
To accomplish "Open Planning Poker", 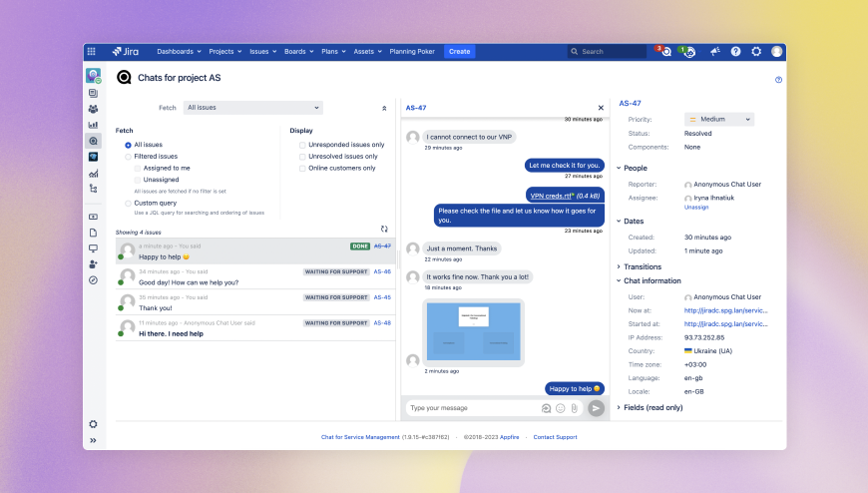I will (x=412, y=52).
